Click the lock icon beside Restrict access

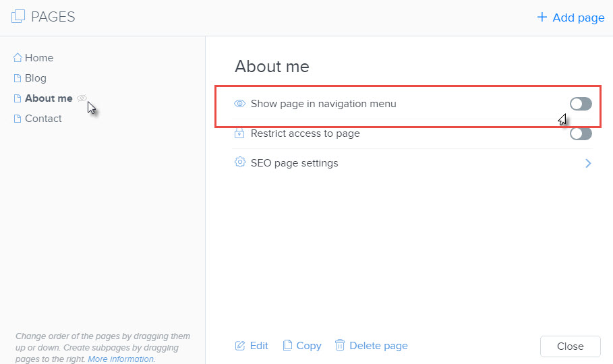pos(239,133)
